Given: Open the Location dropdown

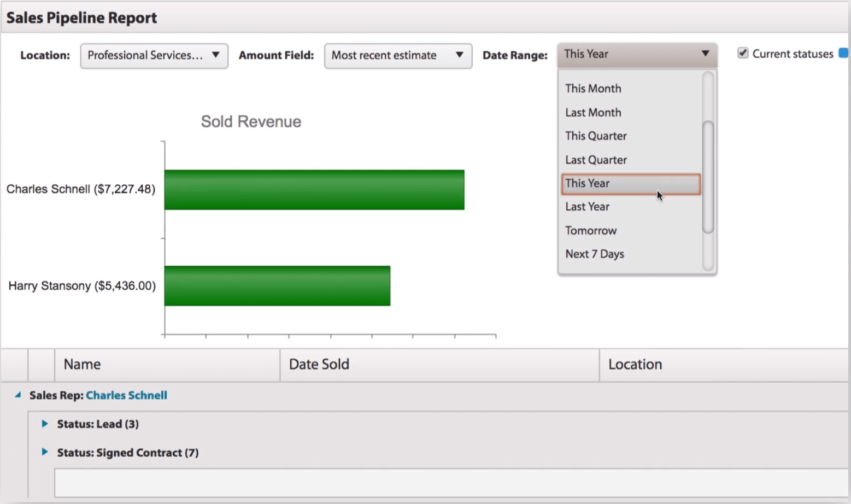Looking at the screenshot, I should coord(154,56).
